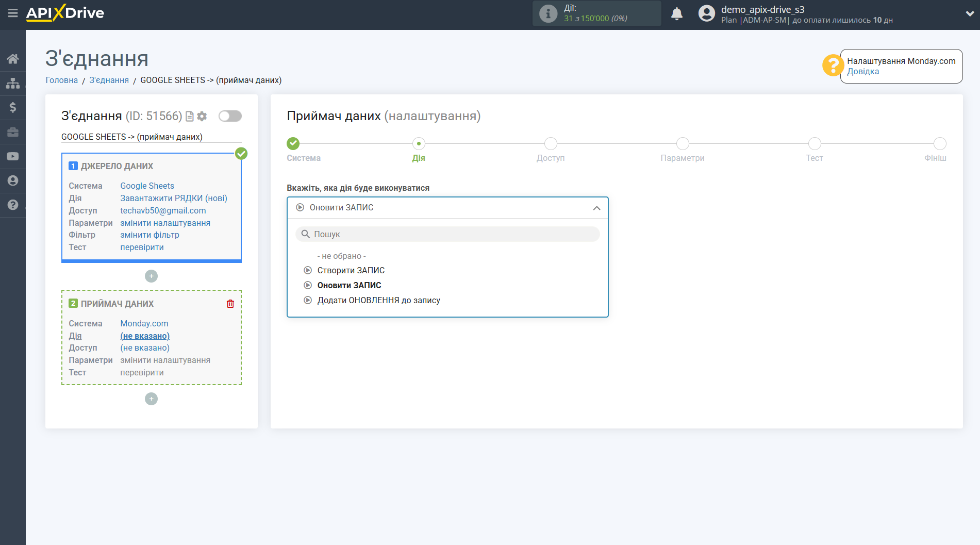Click source 'перевірити' test link
980x545 pixels.
[x=142, y=247]
